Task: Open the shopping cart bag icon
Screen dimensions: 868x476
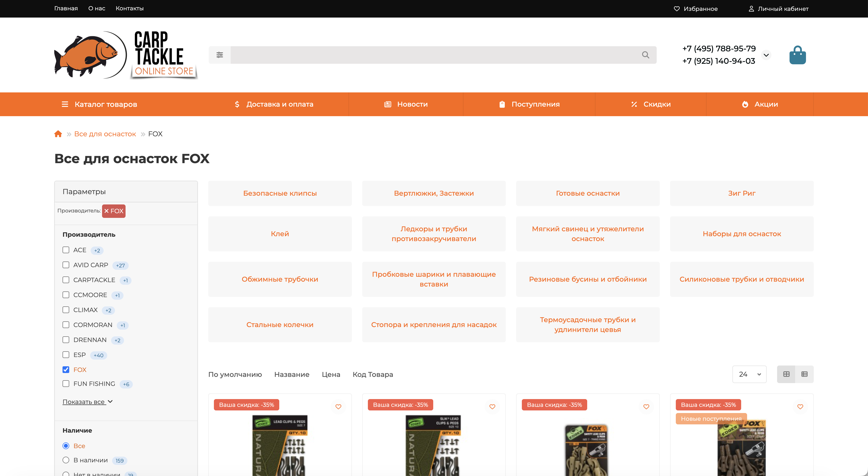Action: (797, 55)
